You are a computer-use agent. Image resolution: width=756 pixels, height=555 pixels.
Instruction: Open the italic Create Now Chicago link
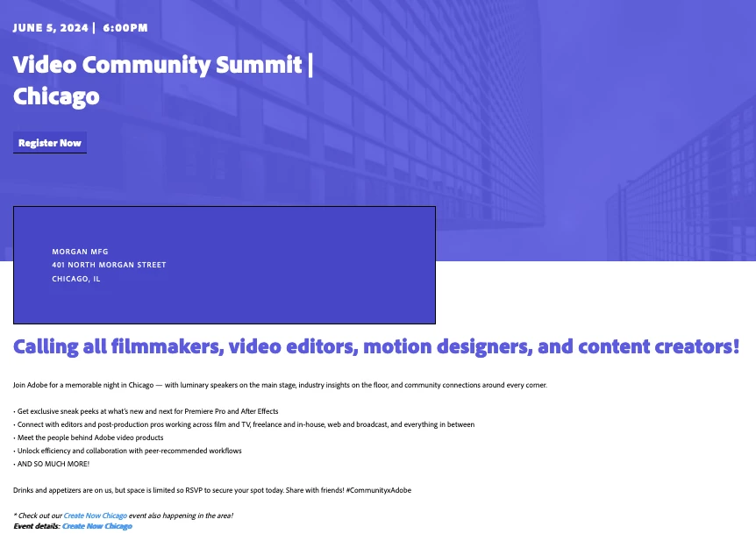point(95,516)
